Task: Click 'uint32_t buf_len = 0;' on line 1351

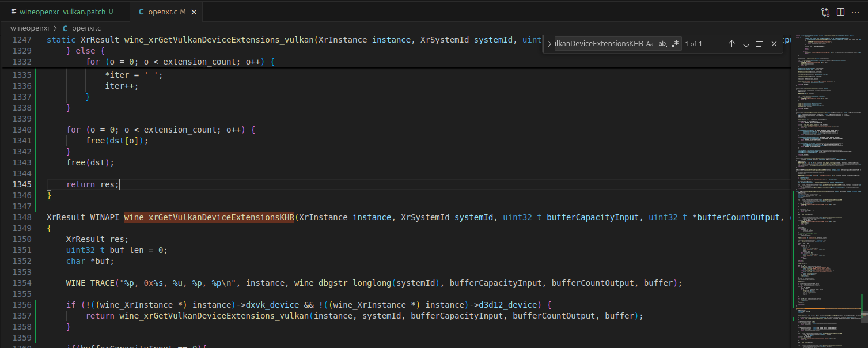Action: tap(117, 250)
